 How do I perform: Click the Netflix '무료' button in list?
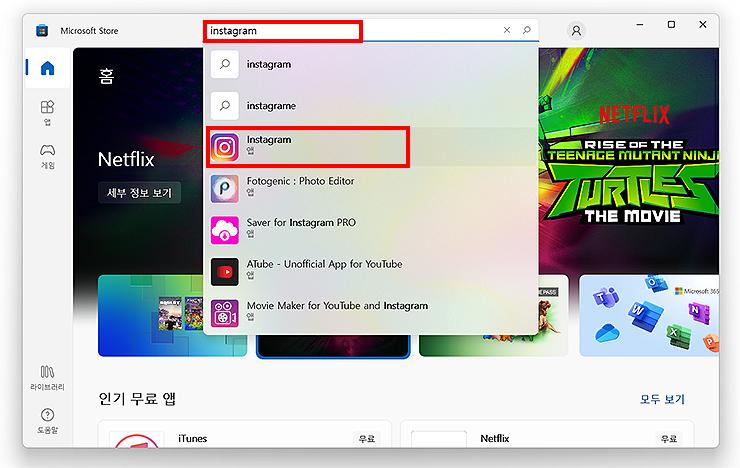pyautogui.click(x=669, y=439)
